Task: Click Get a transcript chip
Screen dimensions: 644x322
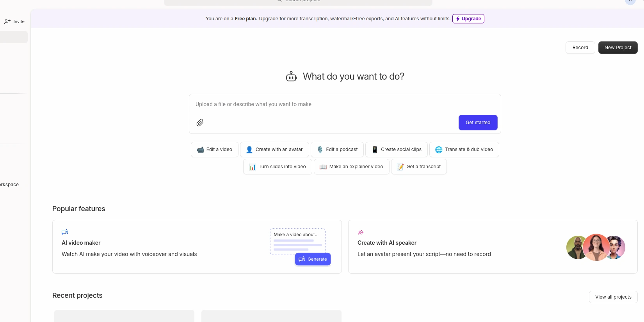Action: pyautogui.click(x=419, y=167)
